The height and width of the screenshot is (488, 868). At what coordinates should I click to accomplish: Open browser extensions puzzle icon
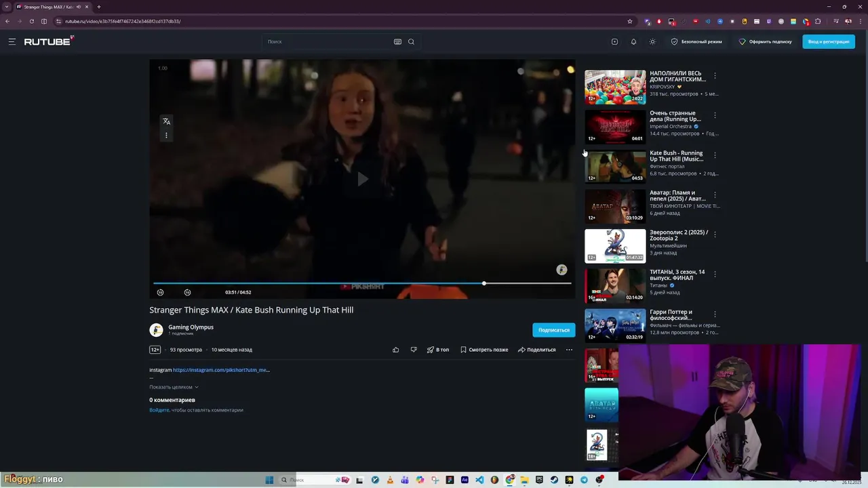click(x=818, y=21)
